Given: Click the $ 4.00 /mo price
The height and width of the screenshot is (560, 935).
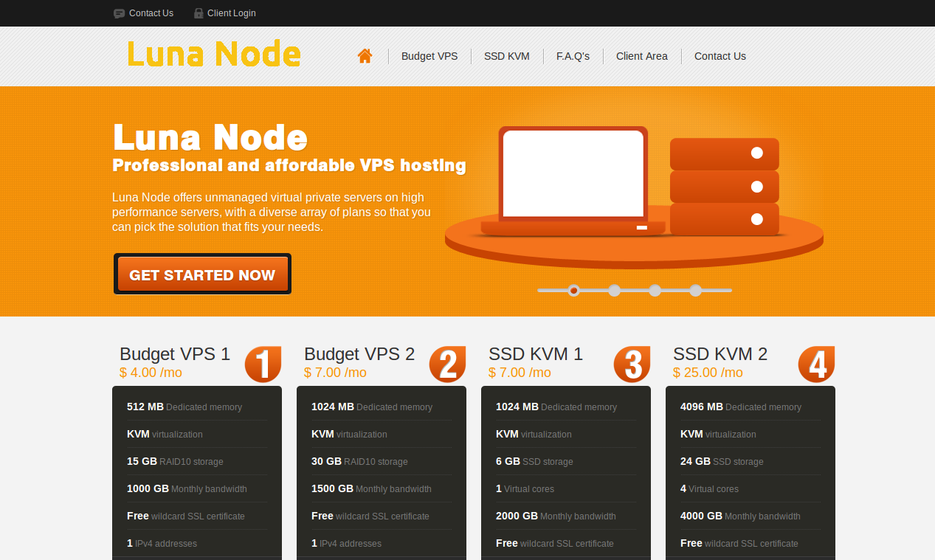Looking at the screenshot, I should pos(151,373).
